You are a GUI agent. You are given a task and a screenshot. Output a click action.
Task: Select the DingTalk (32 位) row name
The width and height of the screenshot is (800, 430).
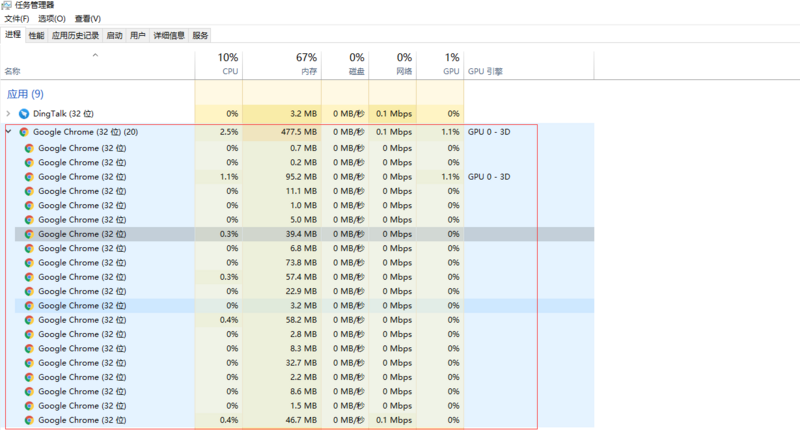[x=63, y=114]
